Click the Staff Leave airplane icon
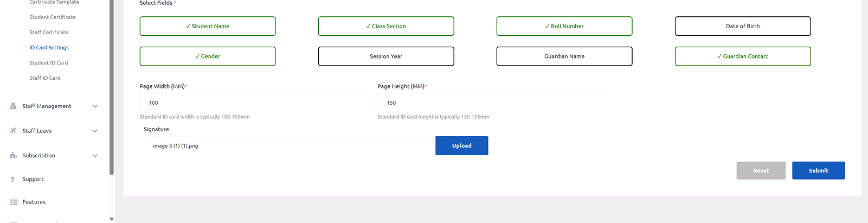The image size is (868, 223). click(x=13, y=131)
